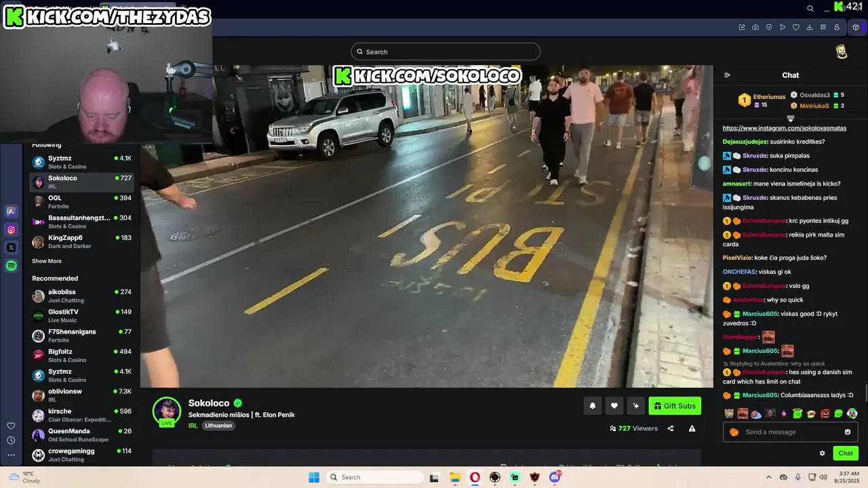Click the Kick search box
Viewport: 868px width, 488px height.
coord(446,52)
